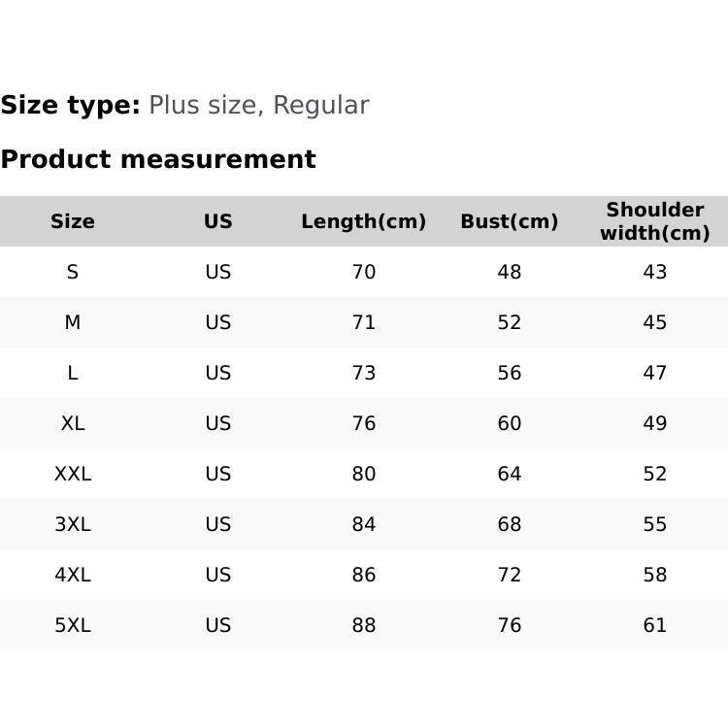Image resolution: width=728 pixels, height=728 pixels.
Task: Select the S size row label
Action: pos(73,272)
